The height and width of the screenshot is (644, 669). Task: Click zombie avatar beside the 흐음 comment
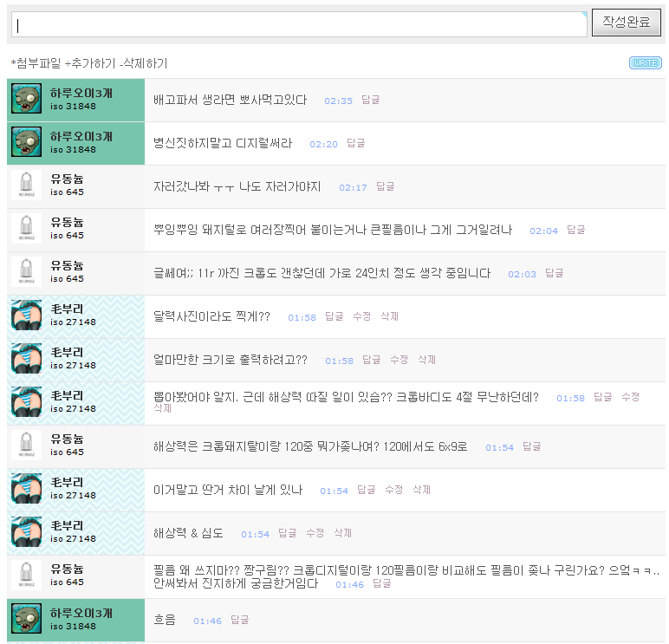click(26, 620)
